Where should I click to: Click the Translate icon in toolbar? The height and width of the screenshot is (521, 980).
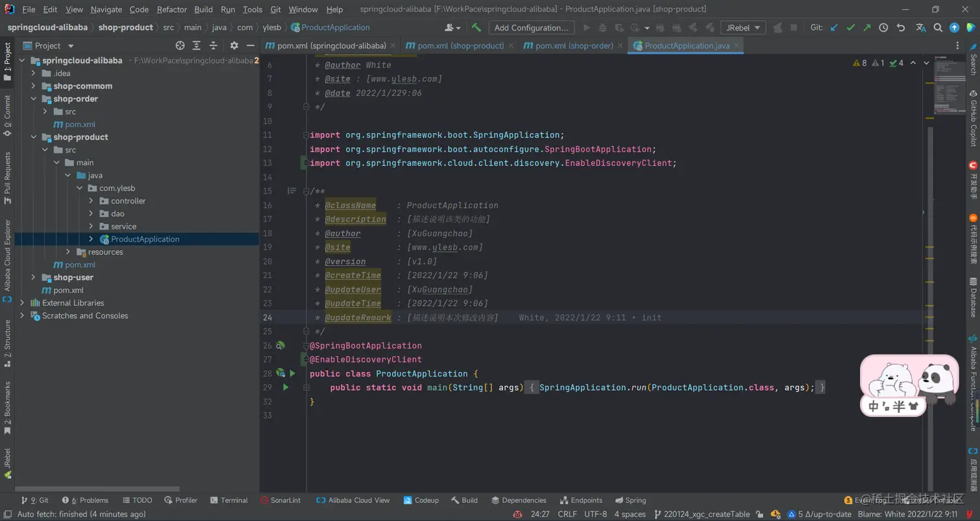point(921,27)
